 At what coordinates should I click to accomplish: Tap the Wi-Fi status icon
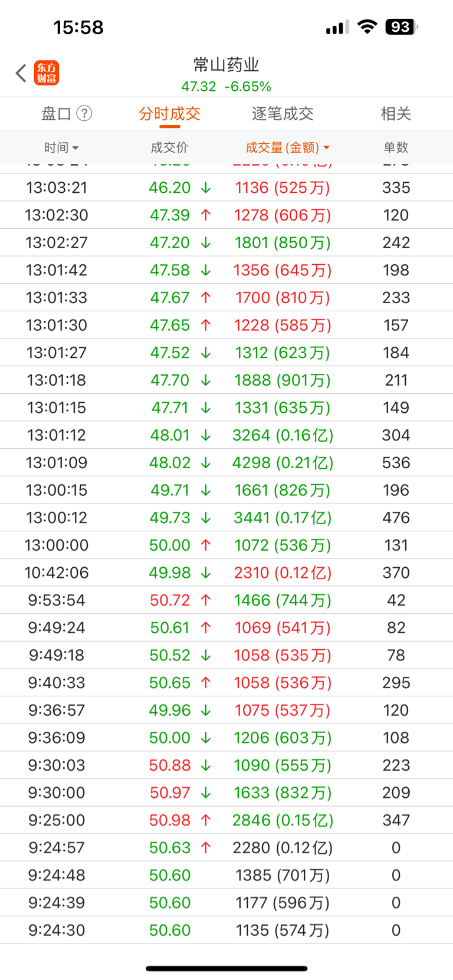[367, 27]
